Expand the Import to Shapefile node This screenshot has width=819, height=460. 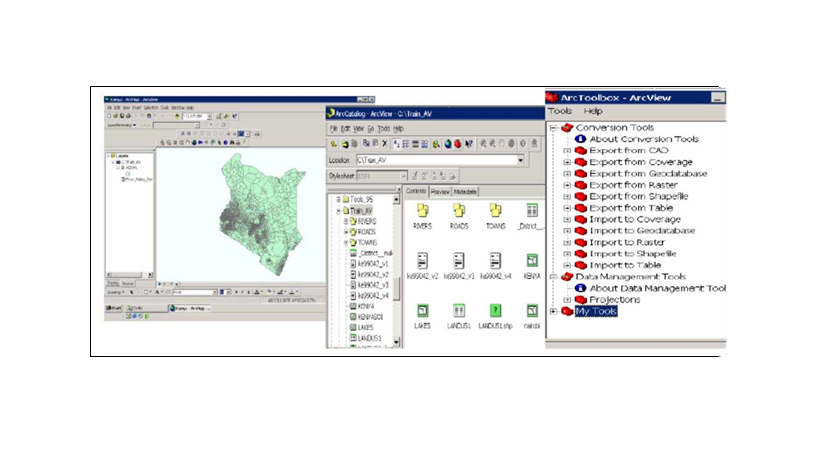click(567, 254)
